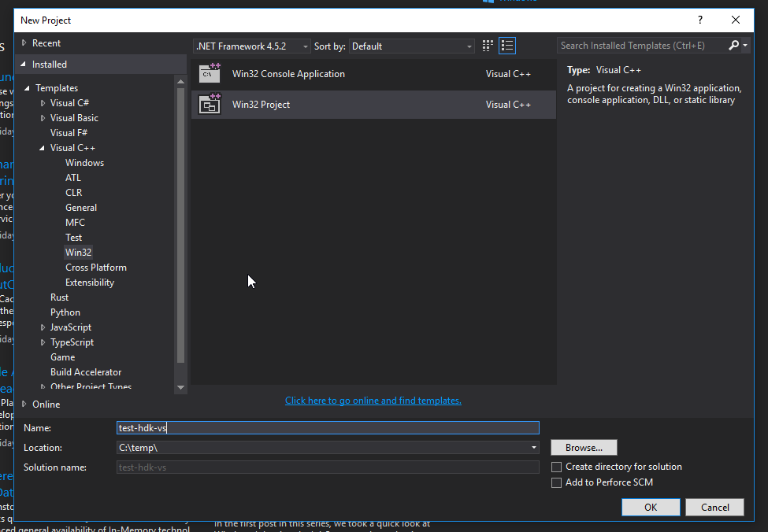This screenshot has height=532, width=768.
Task: Select the Python templates category
Action: click(x=65, y=312)
